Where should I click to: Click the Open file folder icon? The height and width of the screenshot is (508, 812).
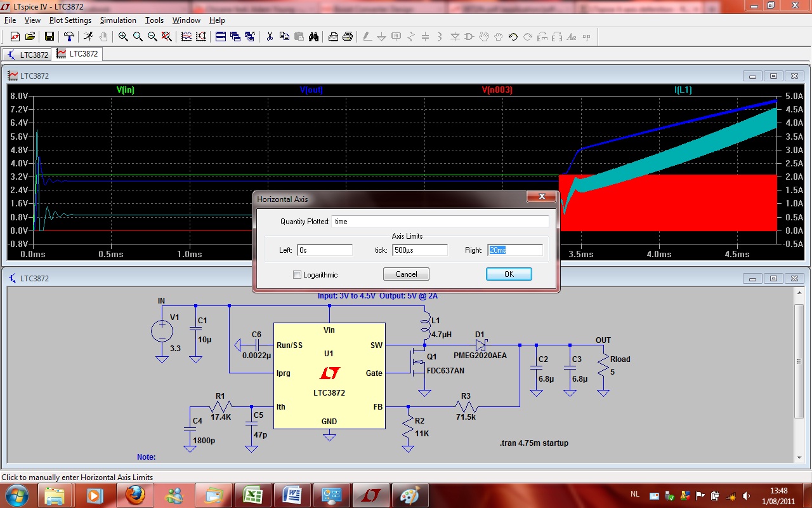[x=29, y=37]
